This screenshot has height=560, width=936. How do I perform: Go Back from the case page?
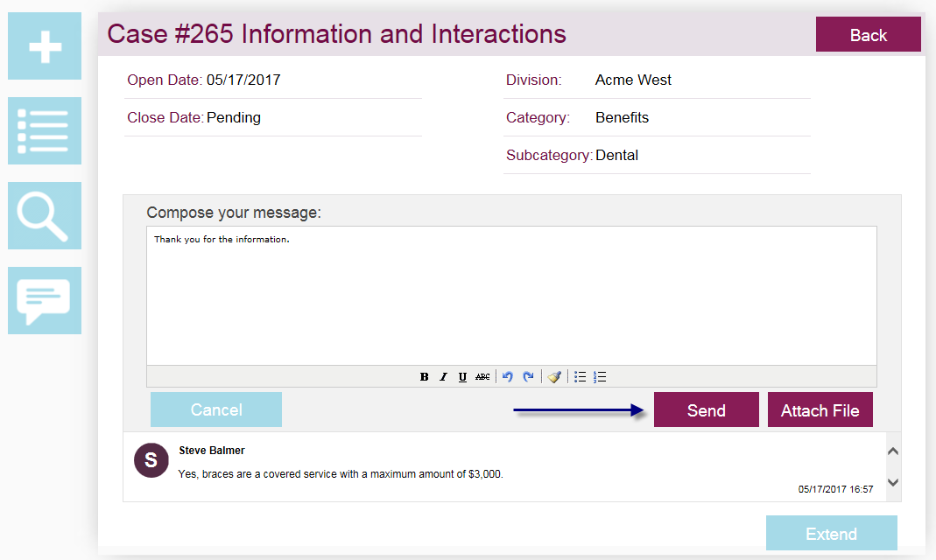(868, 35)
